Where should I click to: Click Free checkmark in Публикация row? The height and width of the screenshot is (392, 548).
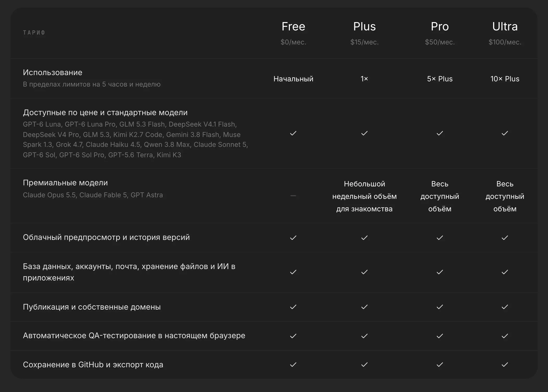click(293, 307)
